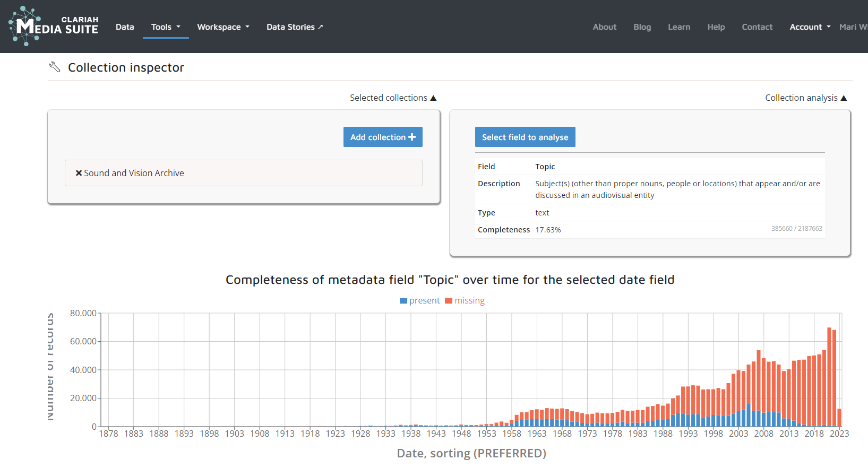
Task: Go to the Data menu item
Action: point(125,27)
